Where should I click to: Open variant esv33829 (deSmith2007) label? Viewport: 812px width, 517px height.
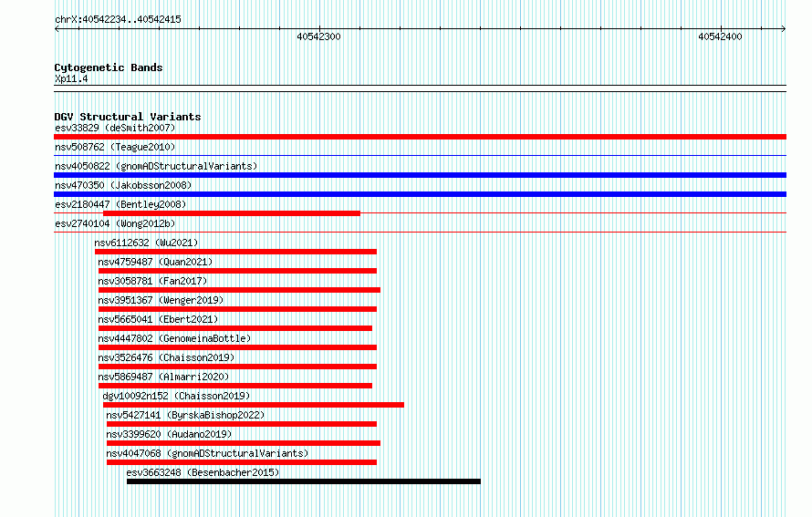(x=115, y=128)
